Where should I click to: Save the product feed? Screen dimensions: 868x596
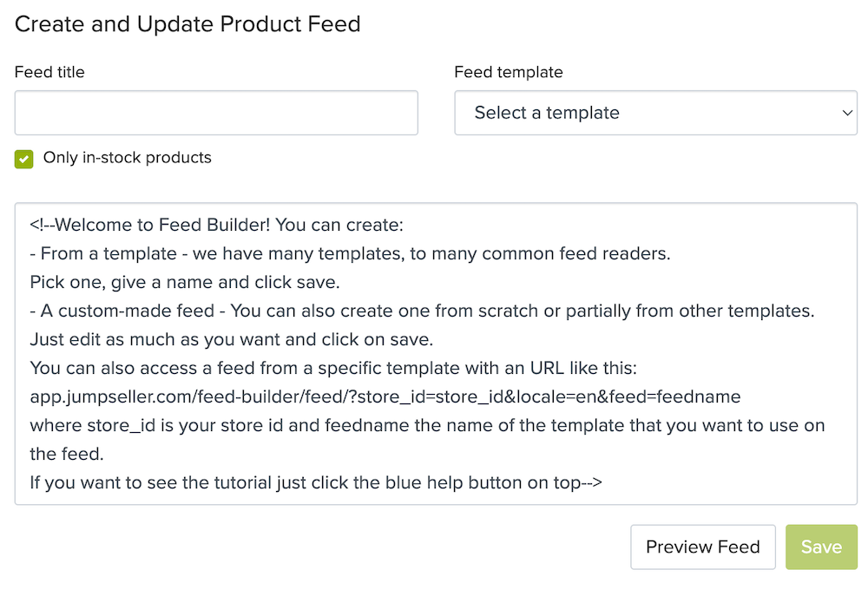pyautogui.click(x=821, y=547)
